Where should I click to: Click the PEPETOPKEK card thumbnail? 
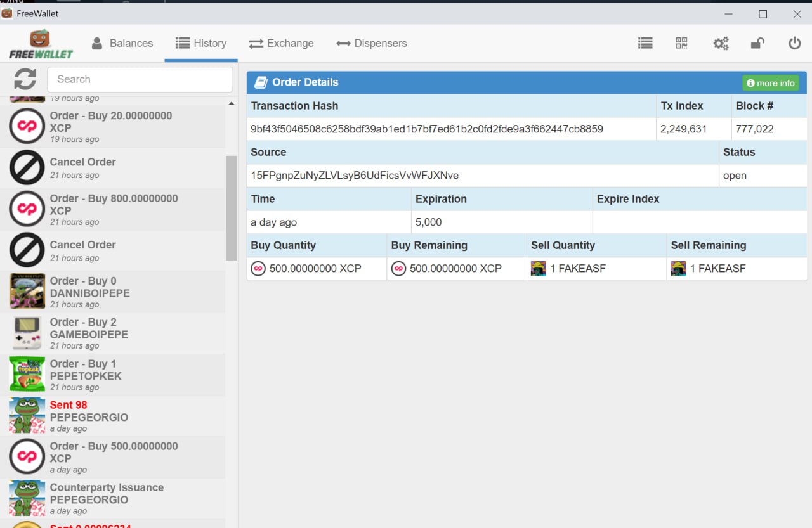[x=27, y=374]
